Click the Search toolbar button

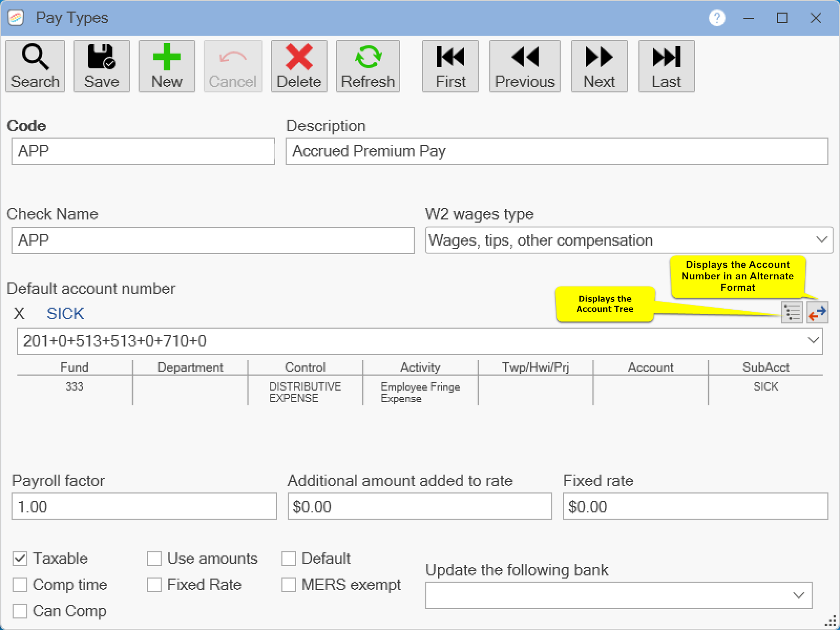[x=35, y=66]
